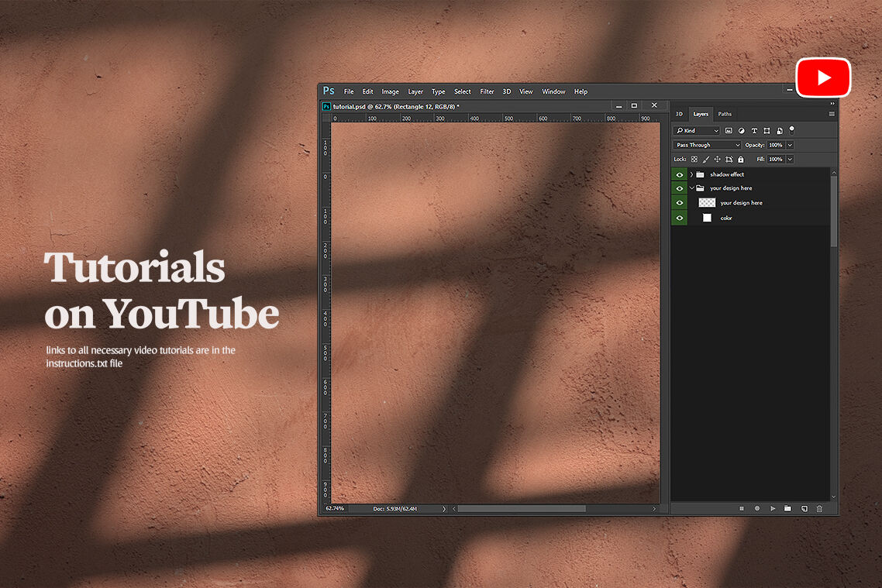Click the type layer filter icon
This screenshot has width=882, height=588.
click(754, 131)
